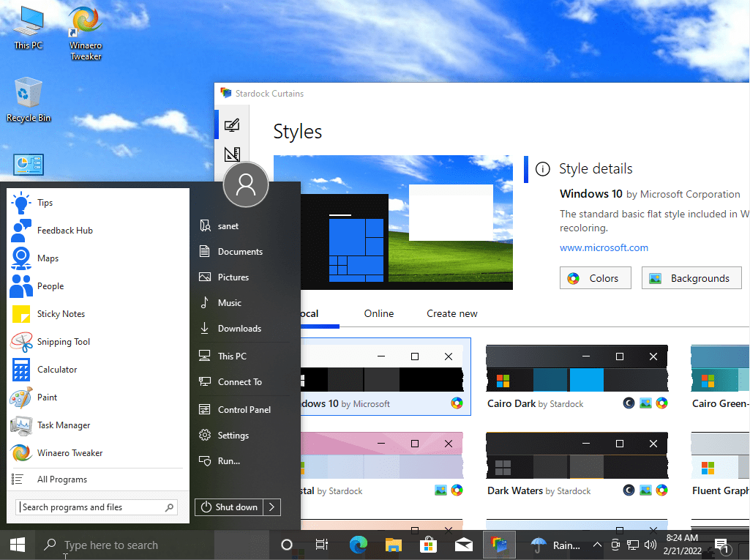Show All Programs list

[98, 479]
